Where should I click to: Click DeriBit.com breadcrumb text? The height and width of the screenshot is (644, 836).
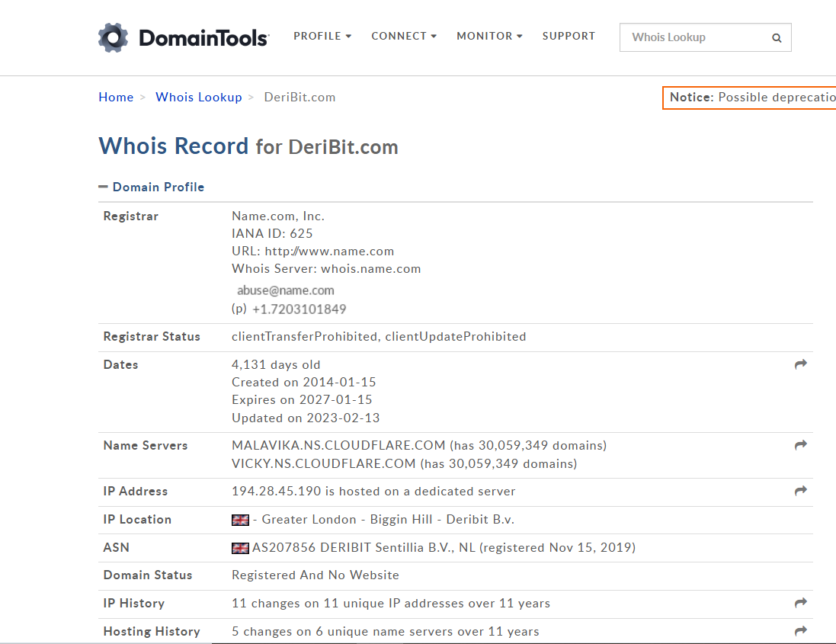pos(299,97)
